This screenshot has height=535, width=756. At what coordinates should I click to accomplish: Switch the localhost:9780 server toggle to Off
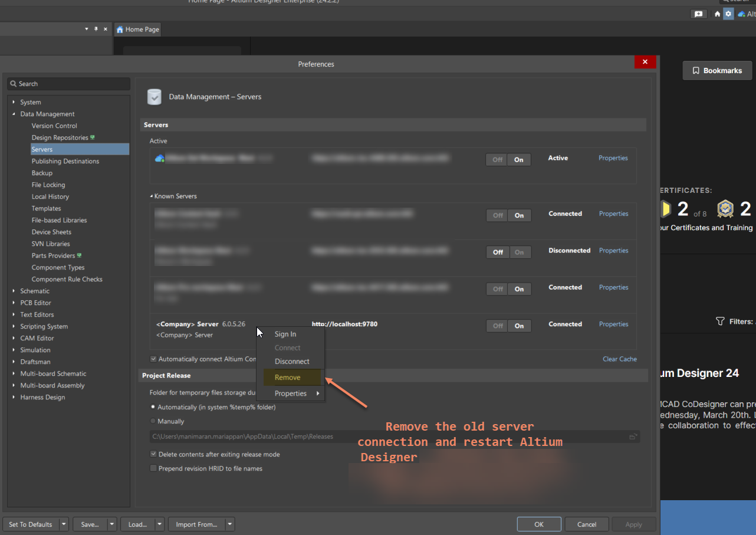pyautogui.click(x=498, y=326)
